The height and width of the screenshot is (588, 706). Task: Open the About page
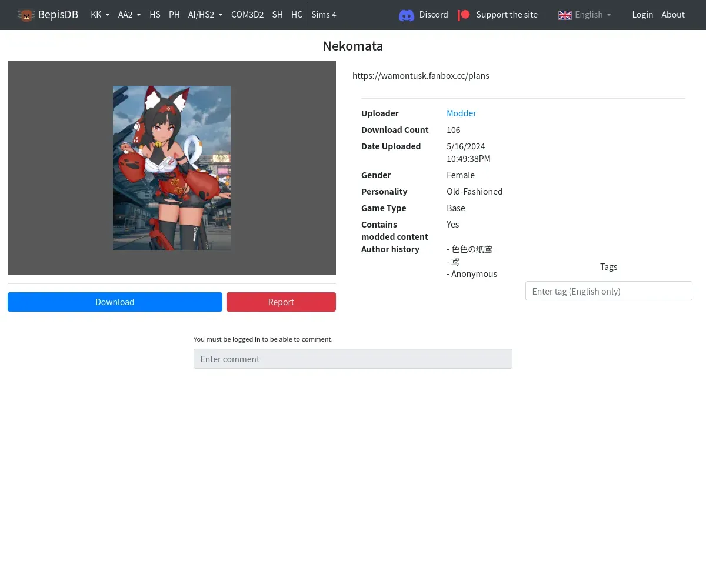click(x=673, y=15)
